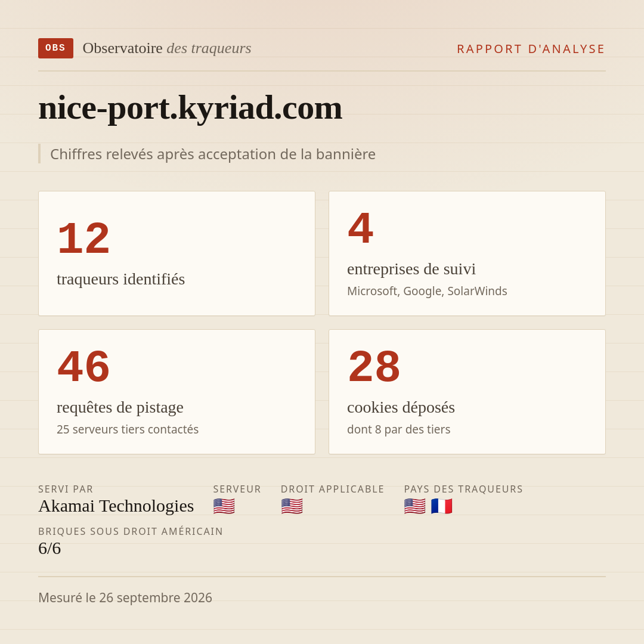Click the number 12 traqueurs value
Screen dimensions: 644x644
point(84,238)
